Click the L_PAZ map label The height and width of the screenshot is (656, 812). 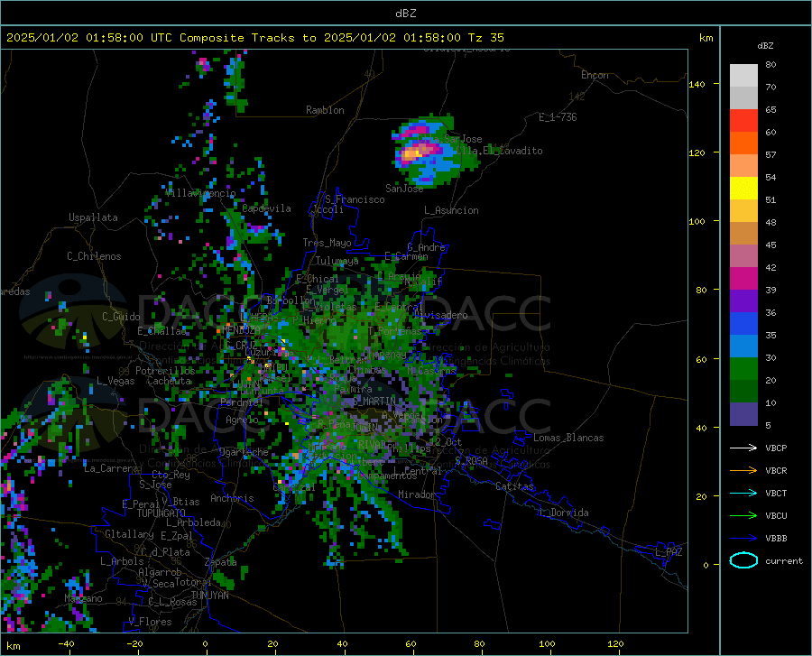click(x=669, y=552)
